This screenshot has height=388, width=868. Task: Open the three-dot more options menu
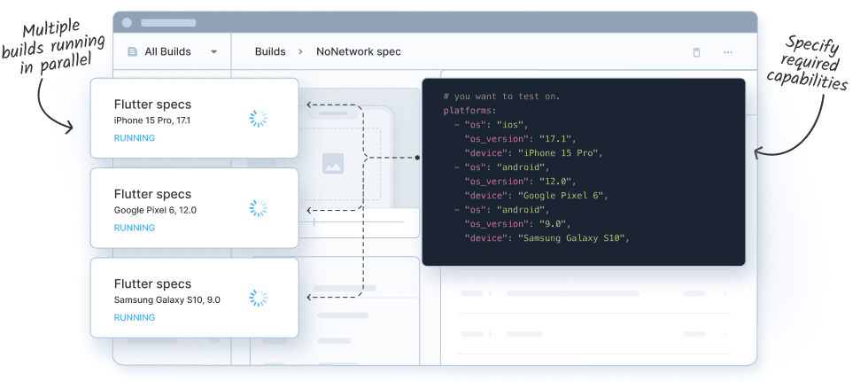coord(728,52)
